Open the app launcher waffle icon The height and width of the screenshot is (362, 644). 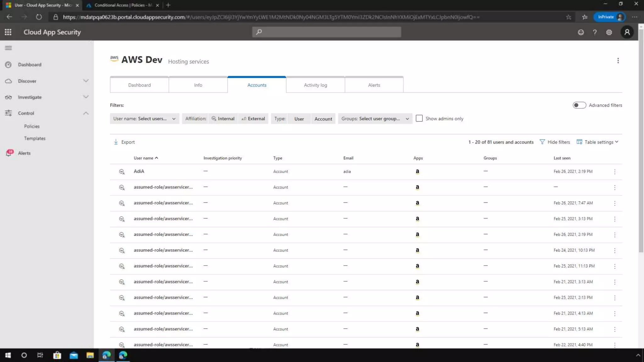8,32
